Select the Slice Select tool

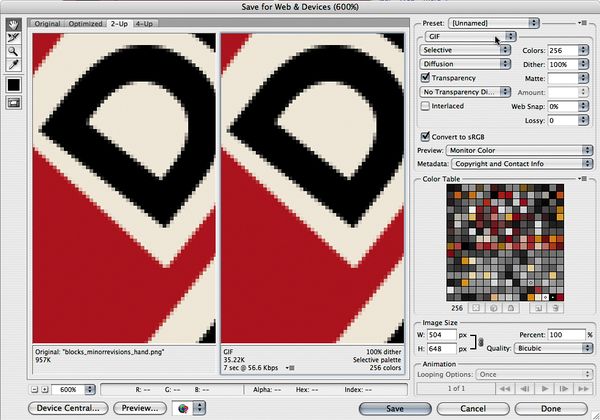tap(14, 37)
